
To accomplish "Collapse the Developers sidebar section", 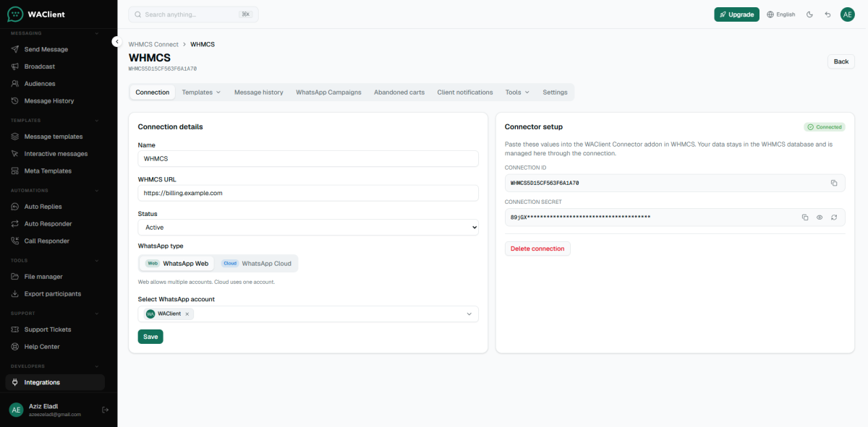I will tap(97, 366).
